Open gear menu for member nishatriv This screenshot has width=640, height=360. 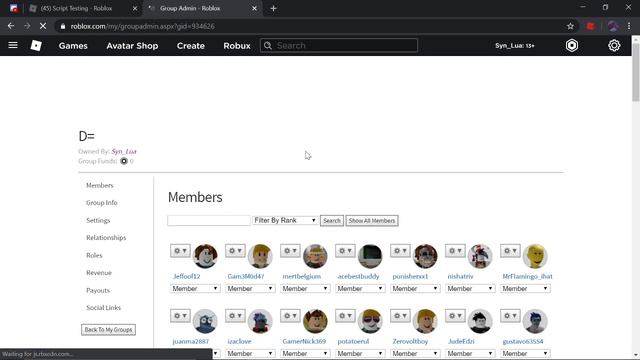(455, 251)
